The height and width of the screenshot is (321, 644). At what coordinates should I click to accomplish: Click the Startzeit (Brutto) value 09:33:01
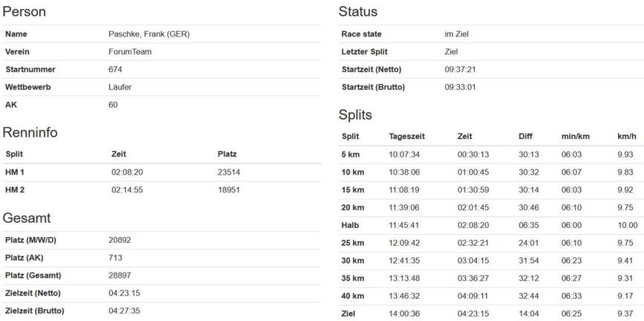pos(460,87)
